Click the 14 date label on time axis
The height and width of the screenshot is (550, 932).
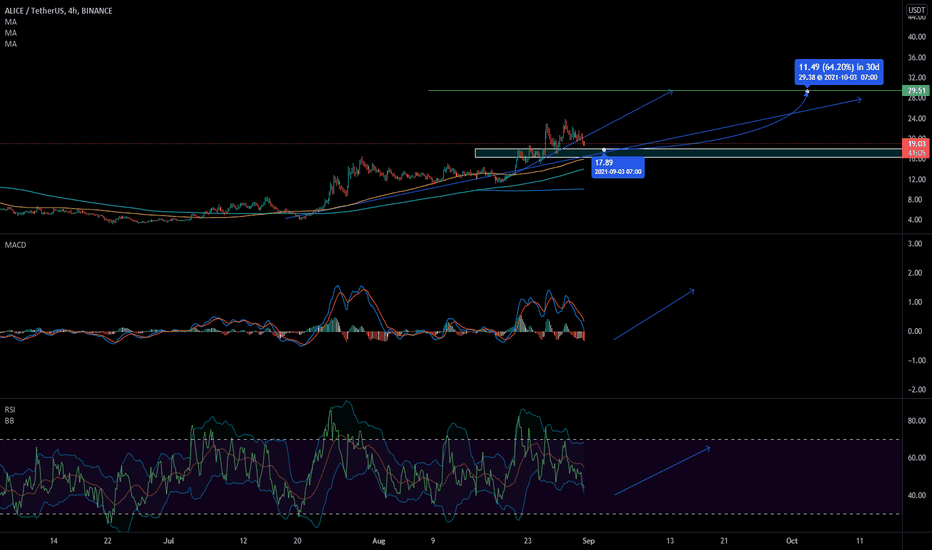[x=53, y=541]
